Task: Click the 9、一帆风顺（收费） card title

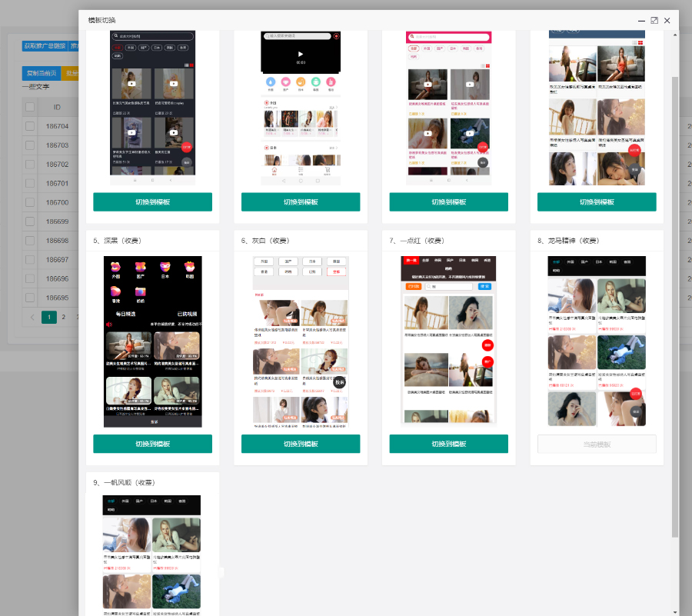Action: (125, 482)
